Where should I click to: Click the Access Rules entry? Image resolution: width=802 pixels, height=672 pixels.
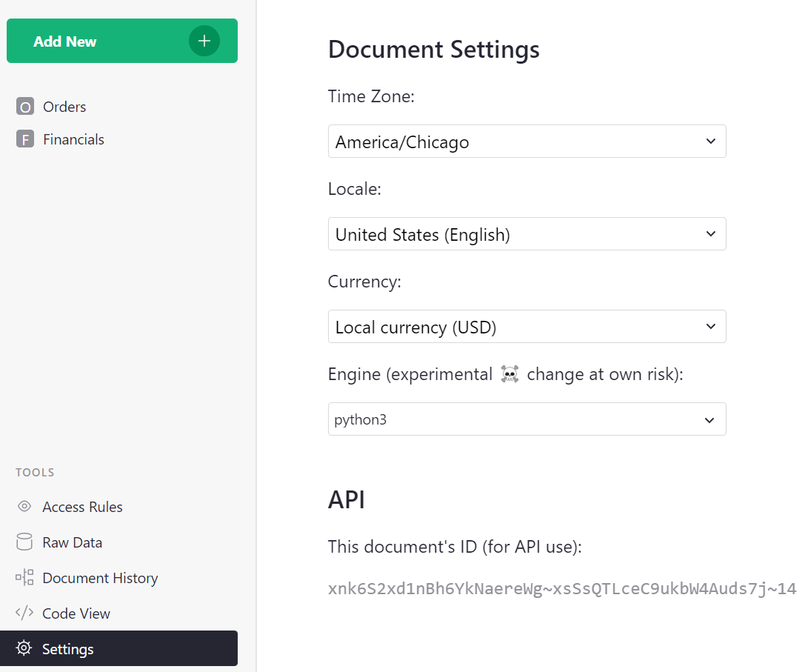click(x=82, y=506)
